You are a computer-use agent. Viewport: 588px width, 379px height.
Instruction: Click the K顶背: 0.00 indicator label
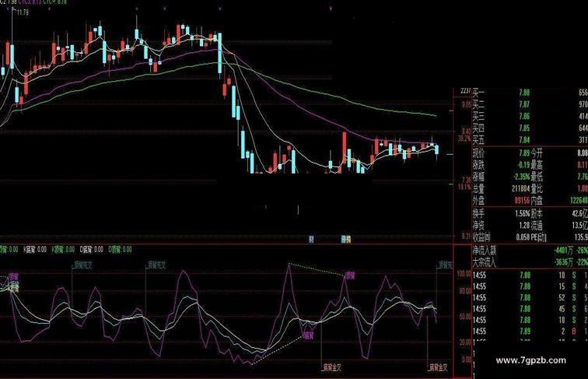63,250
